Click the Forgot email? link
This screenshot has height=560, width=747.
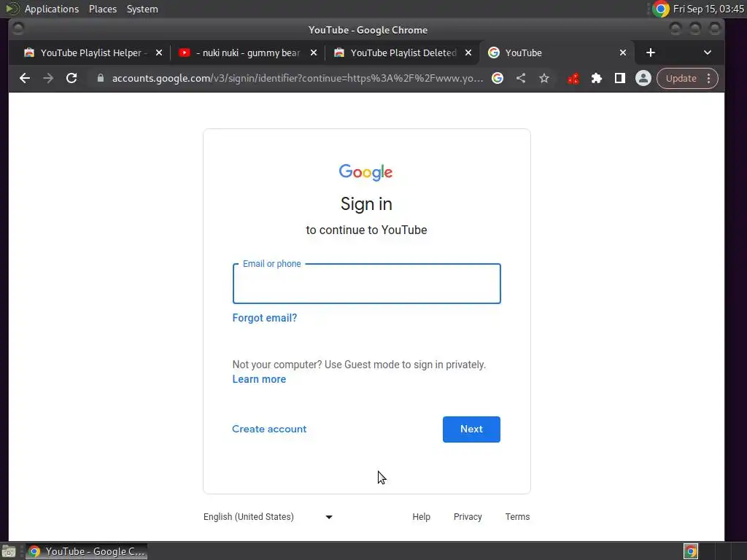click(x=264, y=318)
